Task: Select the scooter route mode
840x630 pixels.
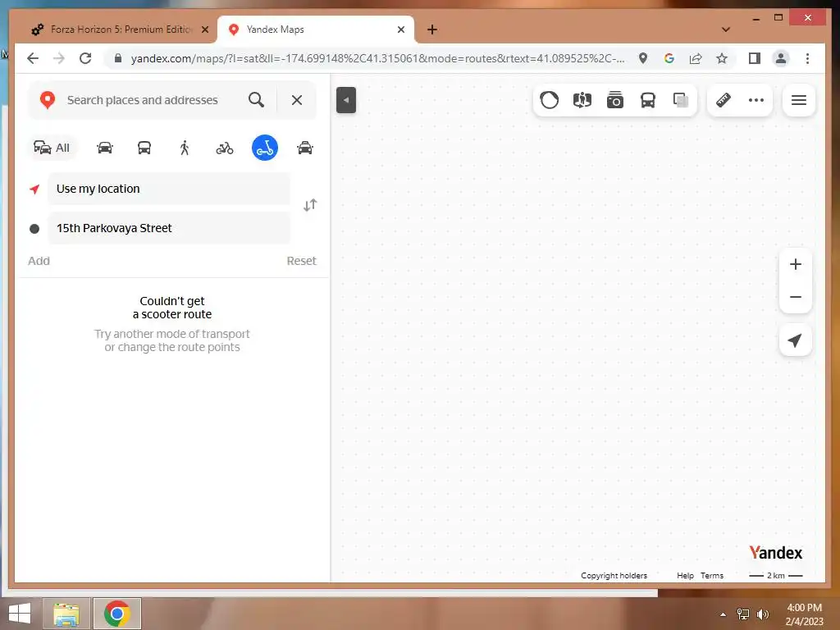Action: click(265, 148)
